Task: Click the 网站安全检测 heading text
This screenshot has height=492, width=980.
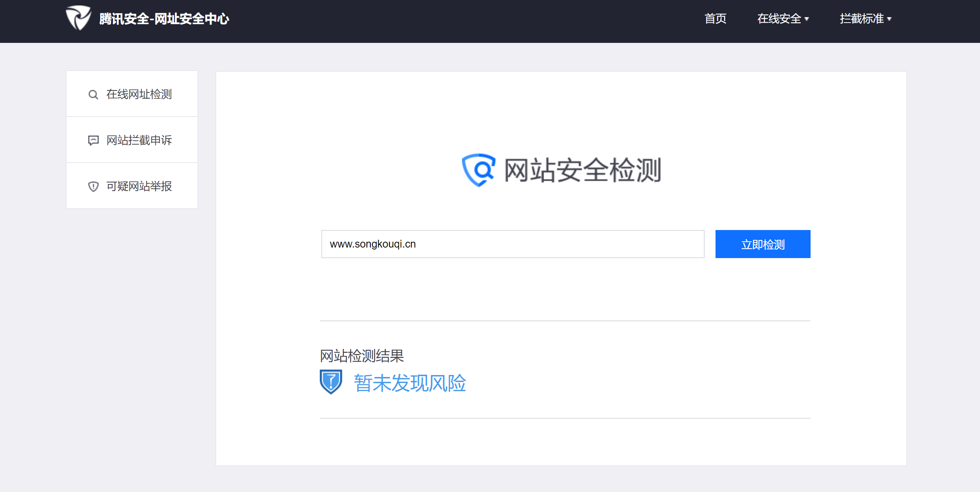Action: tap(582, 170)
